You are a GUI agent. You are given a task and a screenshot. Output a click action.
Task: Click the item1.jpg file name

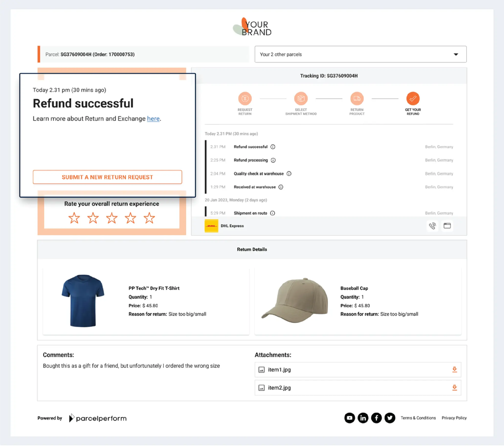(279, 370)
